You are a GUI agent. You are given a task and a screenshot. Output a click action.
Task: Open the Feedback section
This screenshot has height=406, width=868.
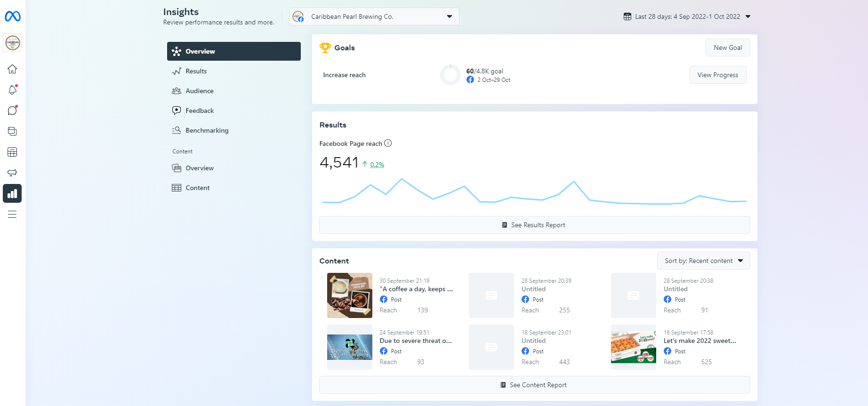coord(234,111)
